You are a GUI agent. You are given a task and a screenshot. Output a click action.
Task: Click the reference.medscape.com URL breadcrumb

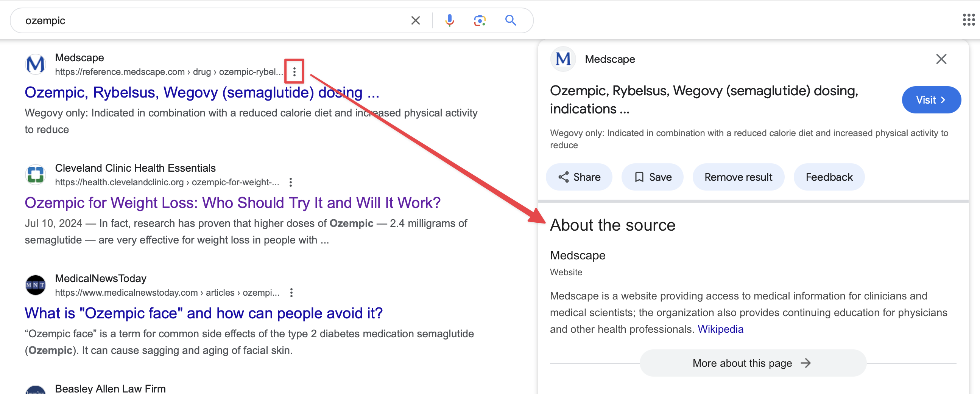pyautogui.click(x=169, y=72)
